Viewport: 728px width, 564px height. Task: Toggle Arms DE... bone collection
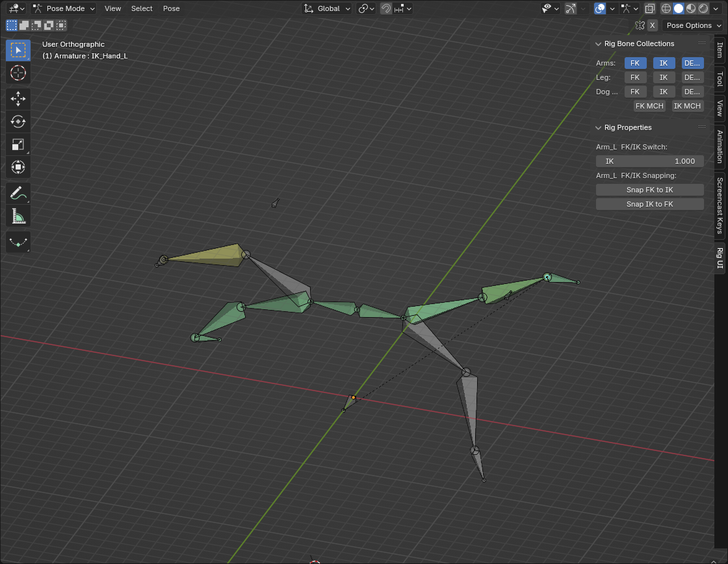click(x=692, y=63)
